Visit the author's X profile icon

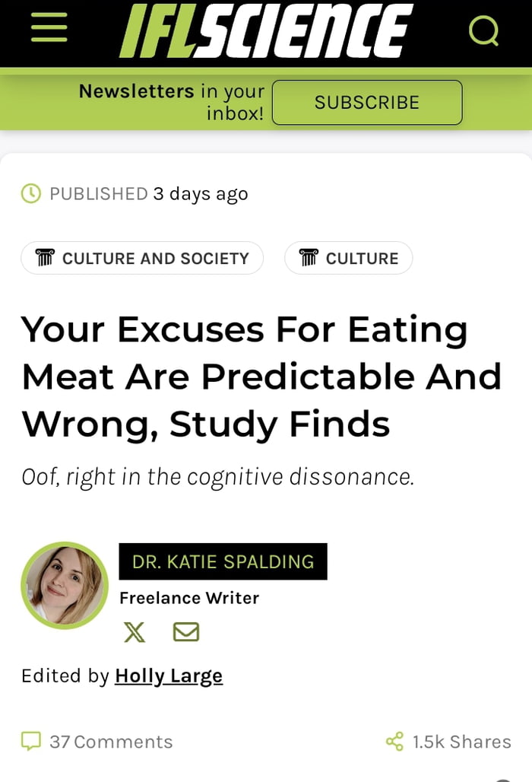click(x=135, y=632)
